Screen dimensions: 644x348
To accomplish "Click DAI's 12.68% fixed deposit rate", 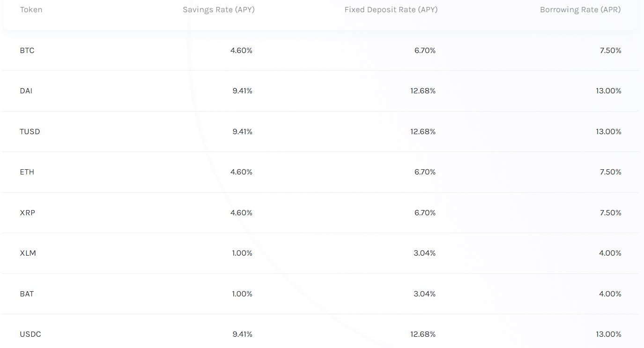I will [x=423, y=91].
